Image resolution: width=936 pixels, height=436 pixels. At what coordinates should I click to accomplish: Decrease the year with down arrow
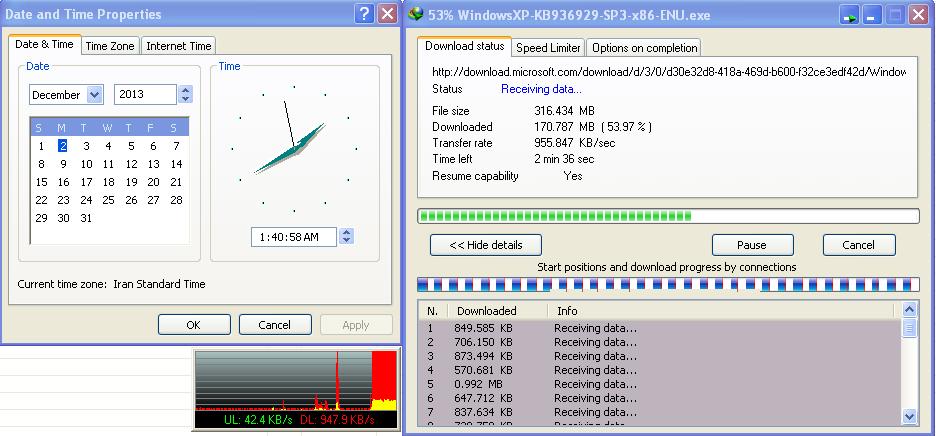point(186,99)
